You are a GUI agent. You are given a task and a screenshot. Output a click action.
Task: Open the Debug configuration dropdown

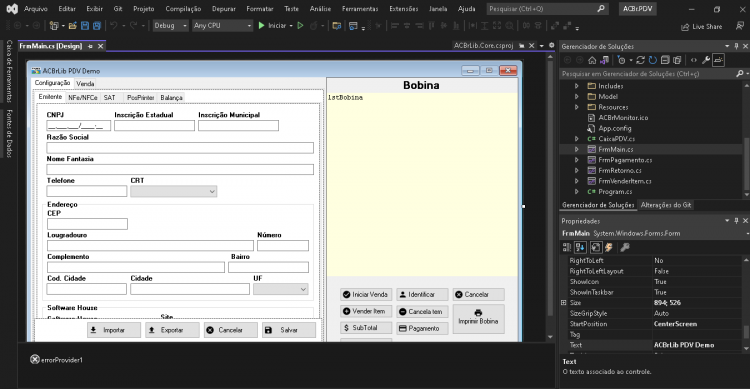click(170, 26)
